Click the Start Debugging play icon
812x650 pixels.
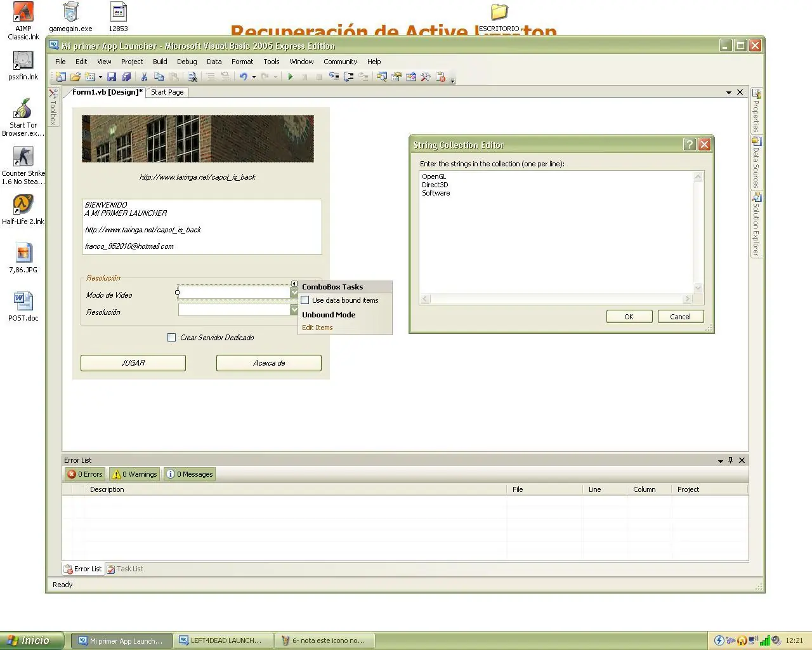tap(291, 77)
